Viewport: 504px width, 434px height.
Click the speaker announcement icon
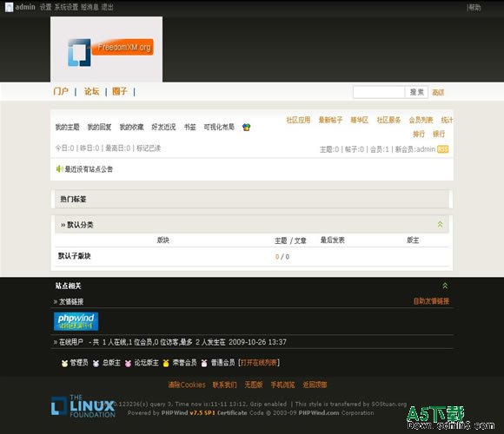pos(59,169)
